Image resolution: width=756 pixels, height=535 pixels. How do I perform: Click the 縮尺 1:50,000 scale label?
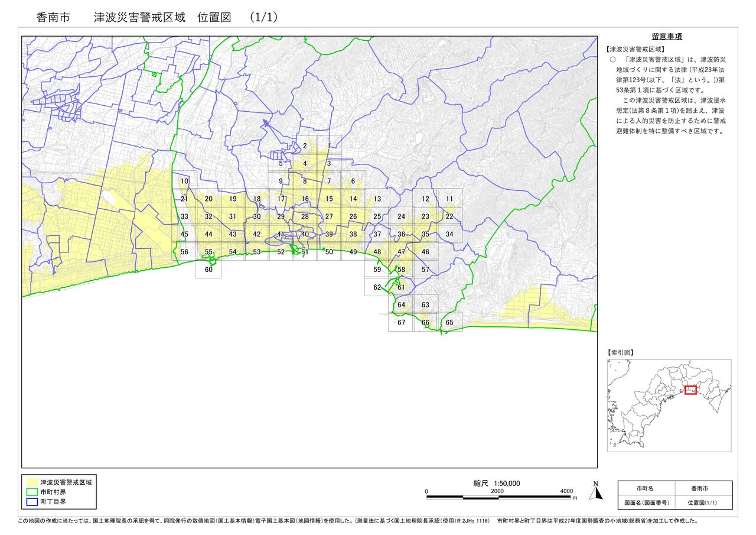coord(497,483)
